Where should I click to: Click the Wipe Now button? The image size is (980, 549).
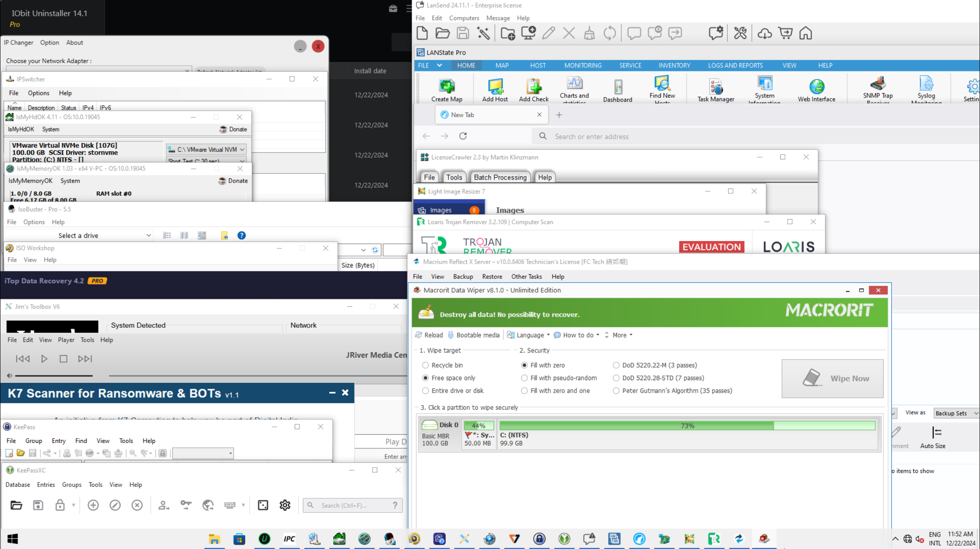[832, 378]
